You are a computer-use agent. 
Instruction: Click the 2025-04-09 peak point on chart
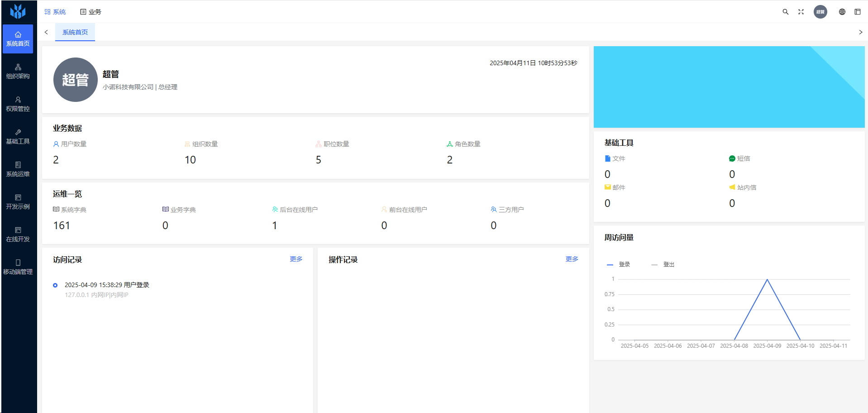[x=767, y=279]
